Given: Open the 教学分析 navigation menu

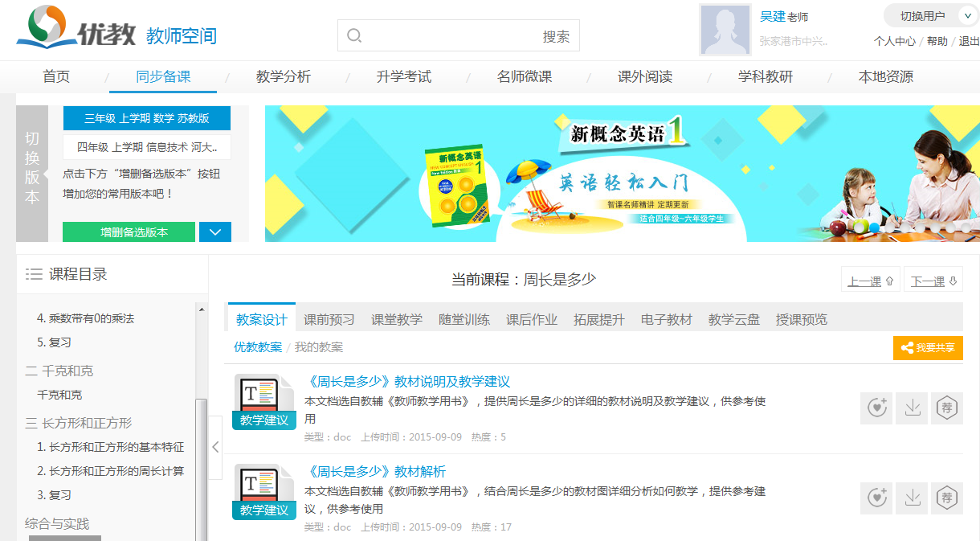Looking at the screenshot, I should [x=283, y=77].
